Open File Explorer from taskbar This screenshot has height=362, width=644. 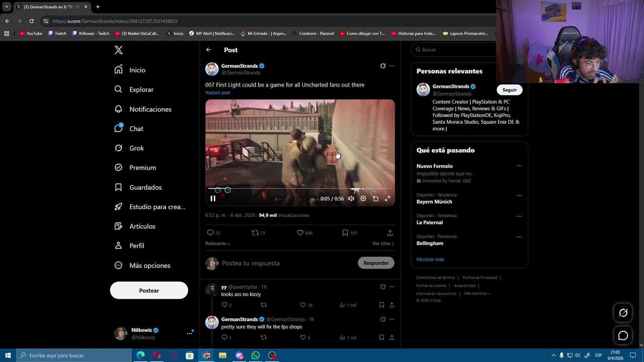pos(222,355)
